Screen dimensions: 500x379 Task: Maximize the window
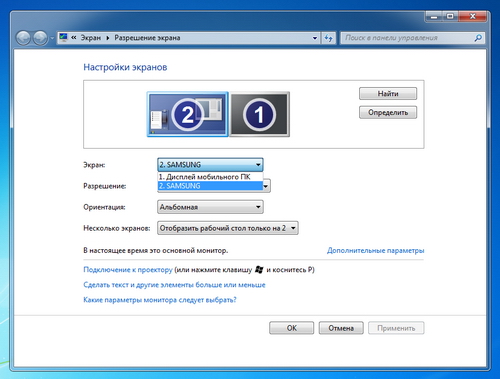(450, 16)
